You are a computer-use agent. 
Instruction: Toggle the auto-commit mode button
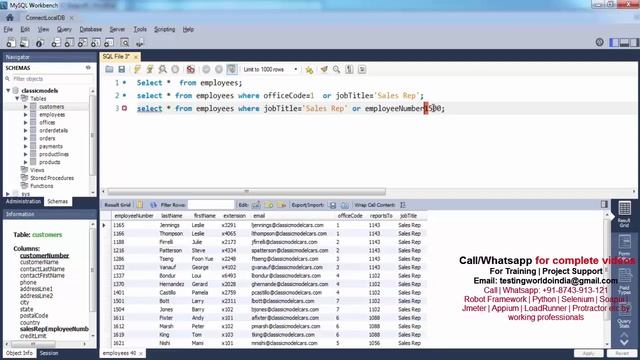tap(231, 69)
